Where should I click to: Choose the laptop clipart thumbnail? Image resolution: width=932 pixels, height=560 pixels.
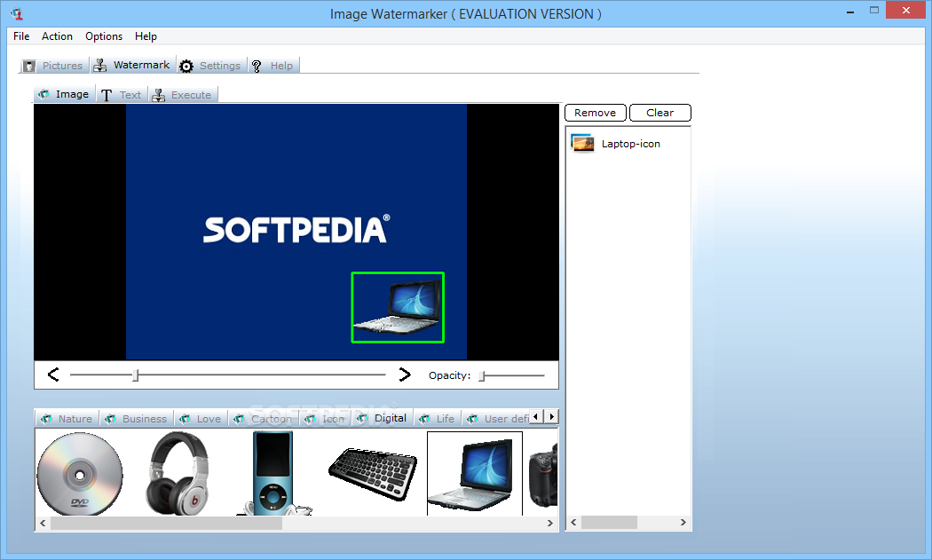(475, 473)
